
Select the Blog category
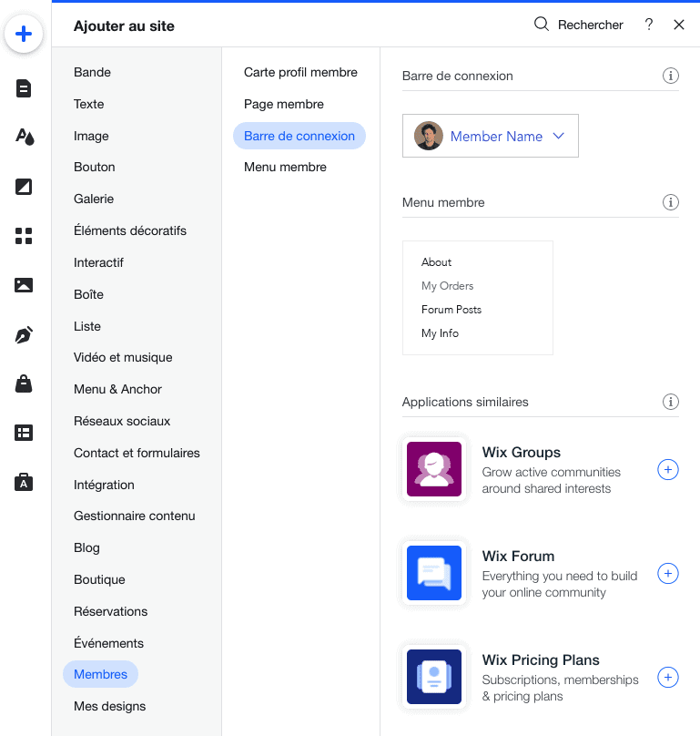86,548
